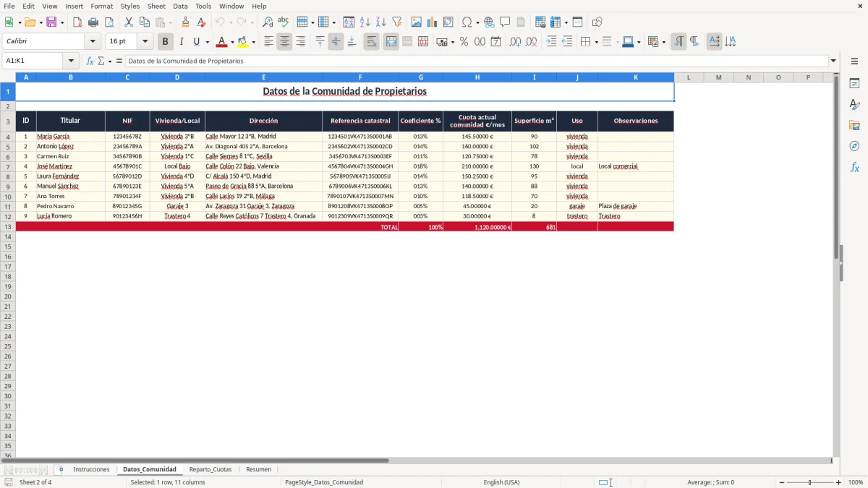The height and width of the screenshot is (488, 868).
Task: Click the Export as PDF icon
Action: pos(77,22)
